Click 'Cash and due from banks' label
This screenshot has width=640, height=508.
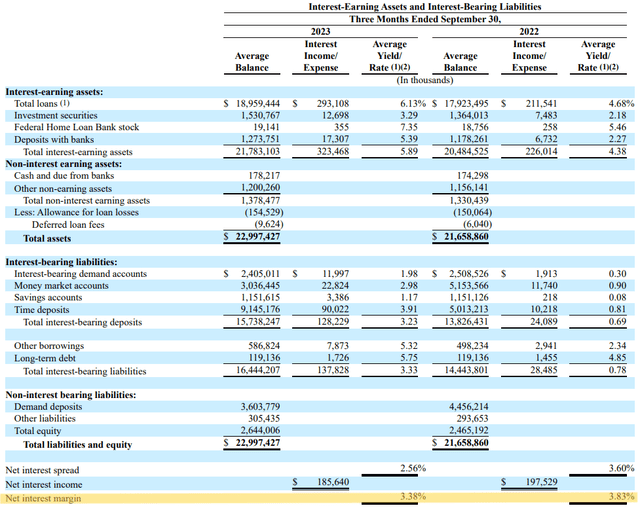(x=64, y=175)
